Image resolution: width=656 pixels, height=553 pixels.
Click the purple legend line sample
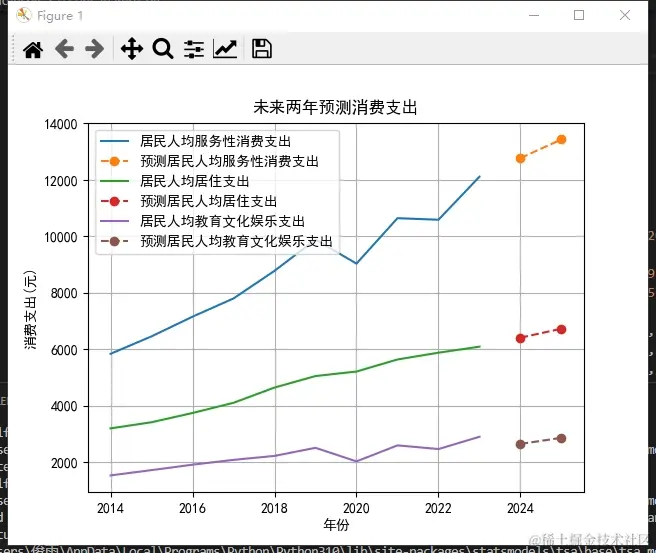(115, 221)
